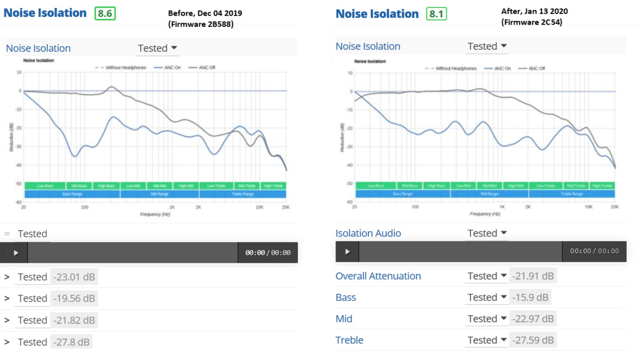644x363 pixels.
Task: Play the left isolation audio clip
Action: pyautogui.click(x=16, y=253)
